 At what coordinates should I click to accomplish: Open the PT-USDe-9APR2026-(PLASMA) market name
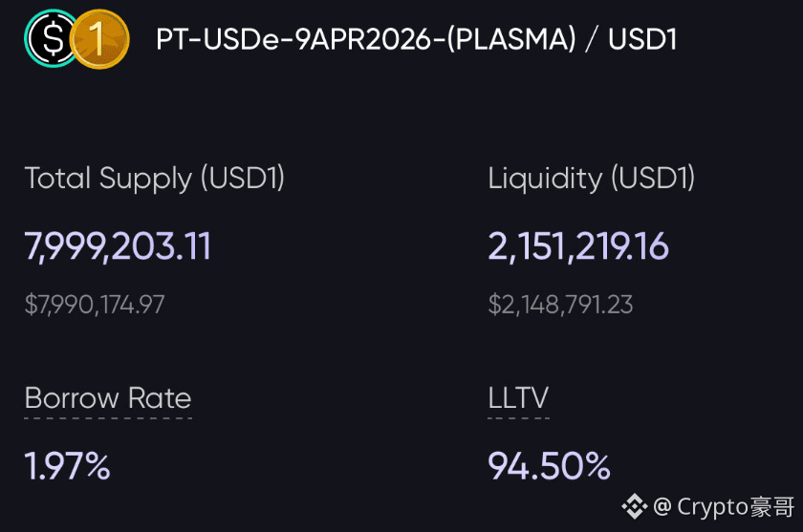click(365, 40)
